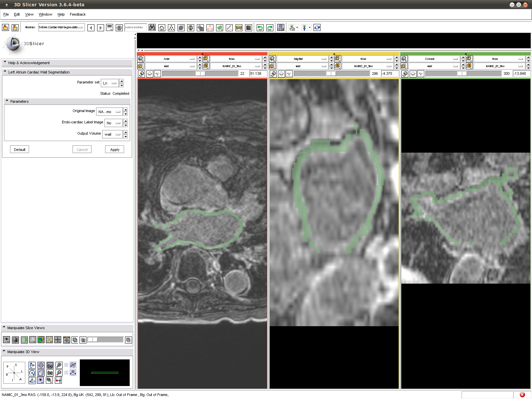Click the green Redo arrow icon
The width and height of the screenshot is (532, 399).
[270, 28]
